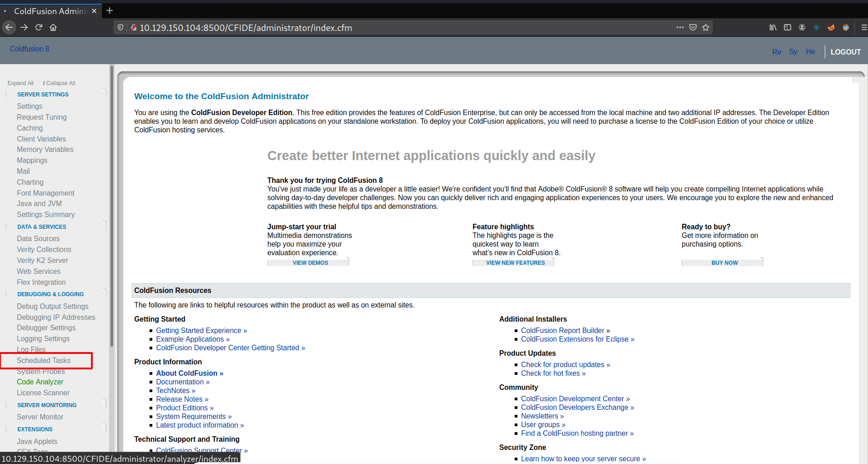Select the ColdFusion Administrator browser tab
The height and width of the screenshot is (464, 868).
click(x=51, y=11)
